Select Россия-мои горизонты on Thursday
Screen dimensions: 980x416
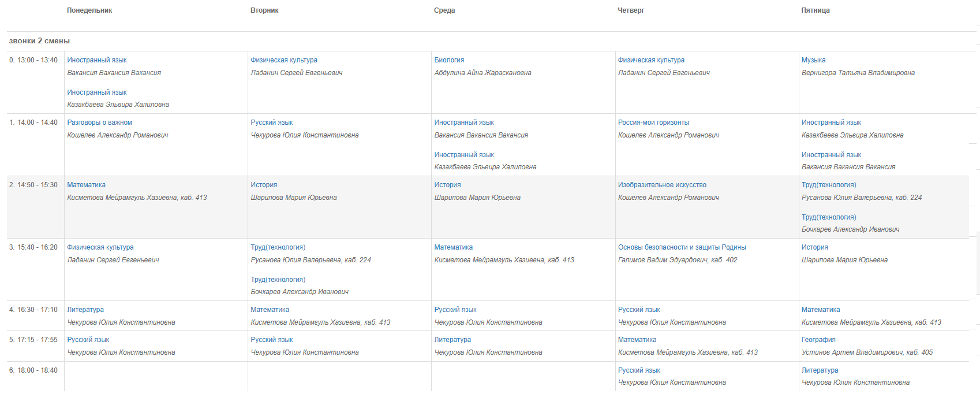pos(653,122)
